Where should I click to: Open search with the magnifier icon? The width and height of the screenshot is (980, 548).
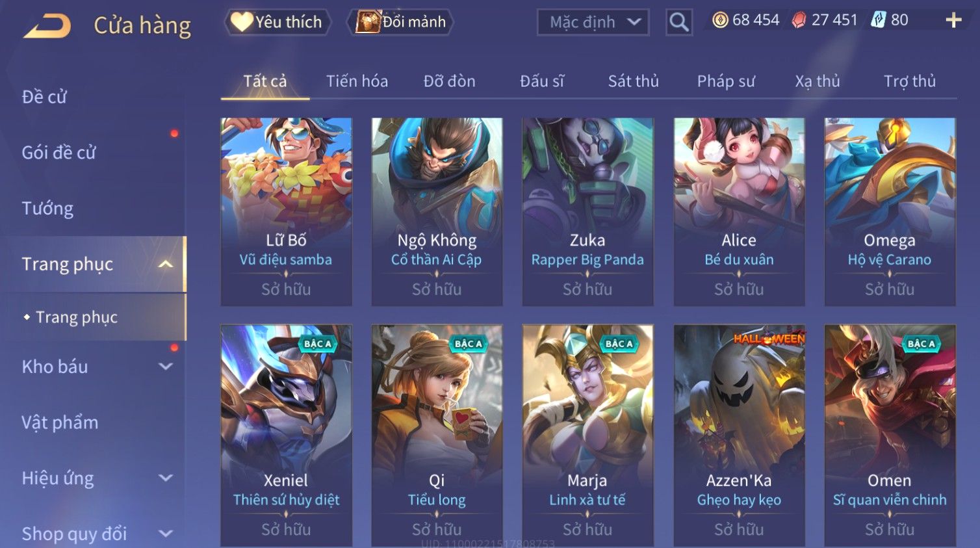(678, 23)
